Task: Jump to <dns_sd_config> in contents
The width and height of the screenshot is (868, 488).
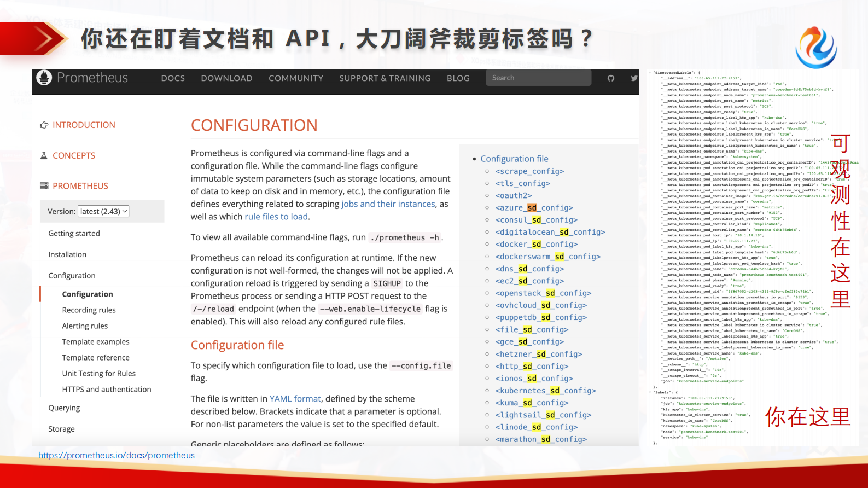Action: click(529, 269)
